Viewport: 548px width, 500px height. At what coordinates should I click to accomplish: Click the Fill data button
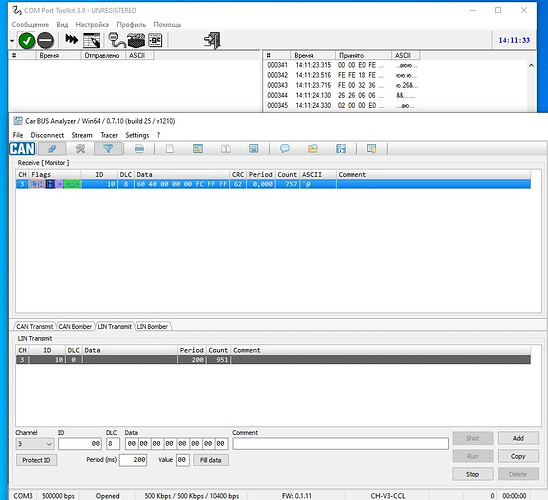[211, 460]
